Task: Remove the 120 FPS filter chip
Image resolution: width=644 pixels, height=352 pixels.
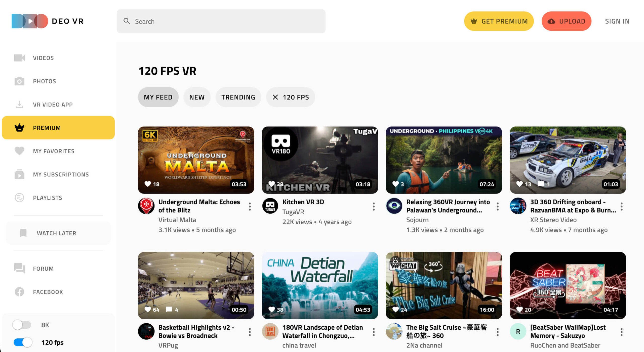Action: coord(275,97)
